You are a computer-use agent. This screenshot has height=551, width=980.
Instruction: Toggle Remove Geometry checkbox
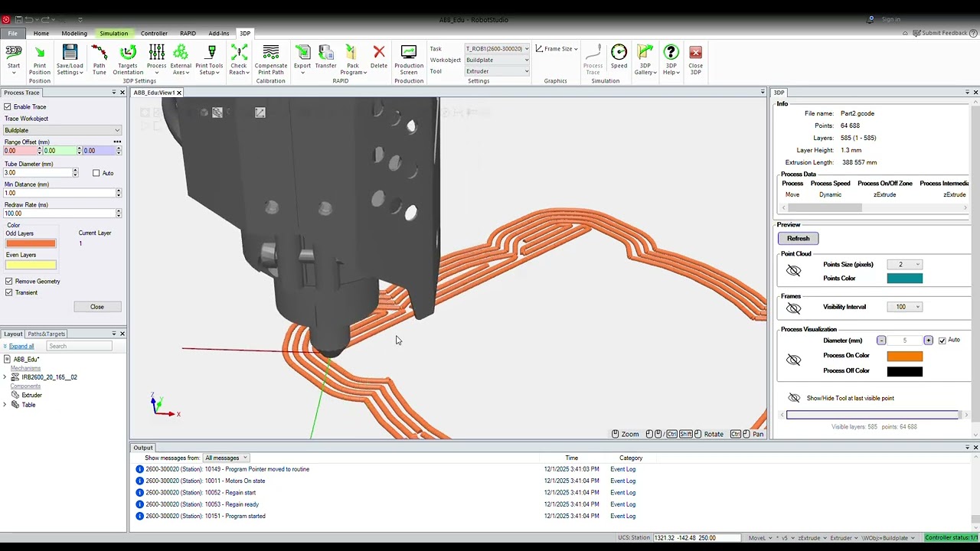tap(8, 281)
